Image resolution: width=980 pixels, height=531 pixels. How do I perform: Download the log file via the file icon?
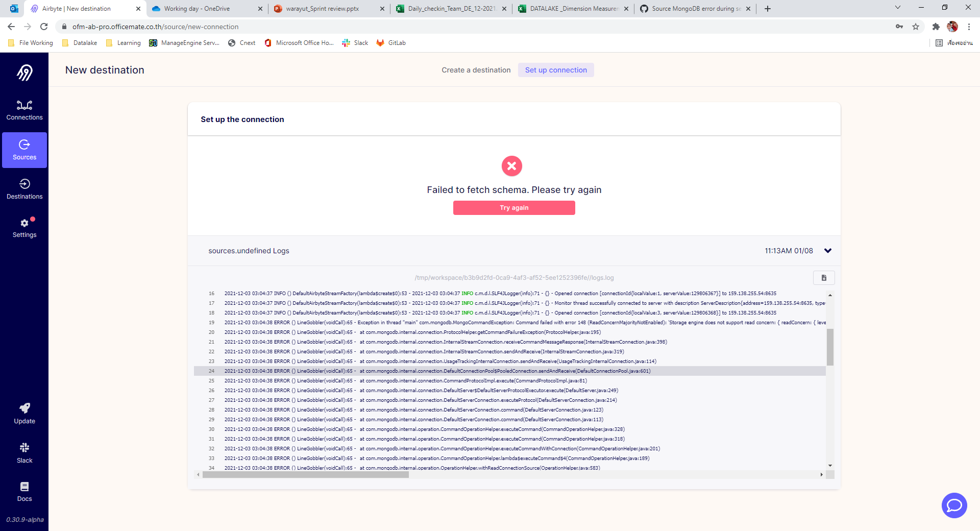823,277
